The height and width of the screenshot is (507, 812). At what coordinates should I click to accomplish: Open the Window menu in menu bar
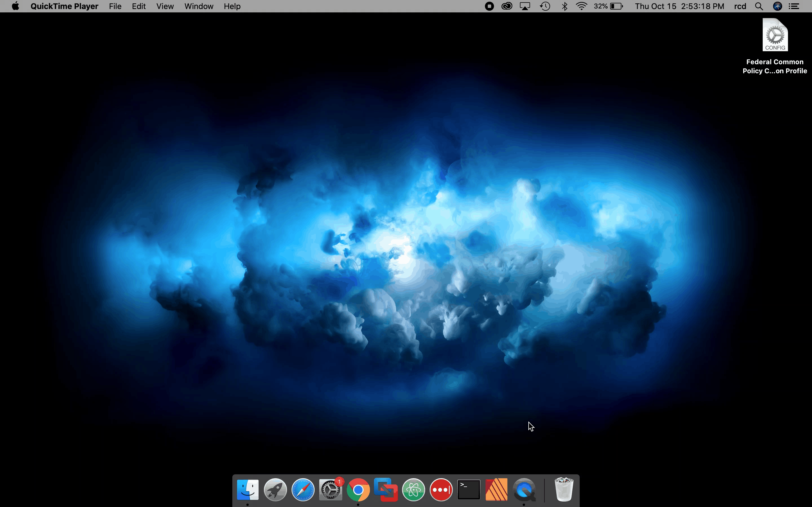(x=199, y=6)
